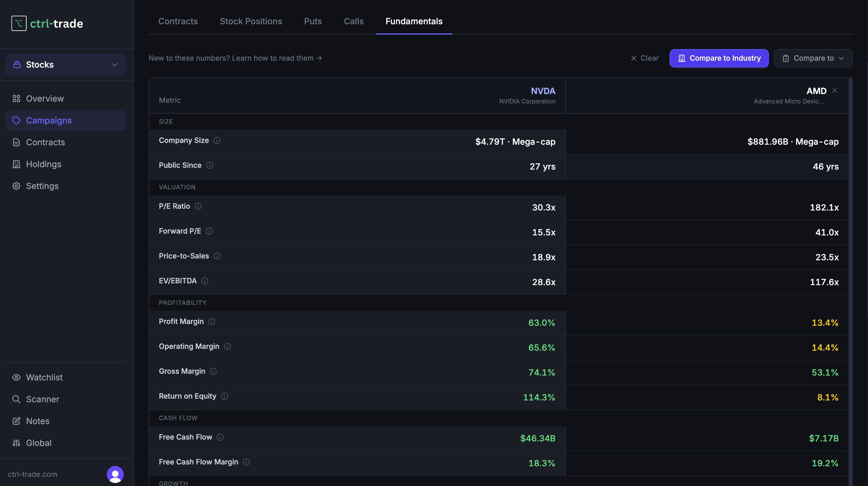Click the Watchlist eye icon
This screenshot has height=486, width=868.
[16, 377]
